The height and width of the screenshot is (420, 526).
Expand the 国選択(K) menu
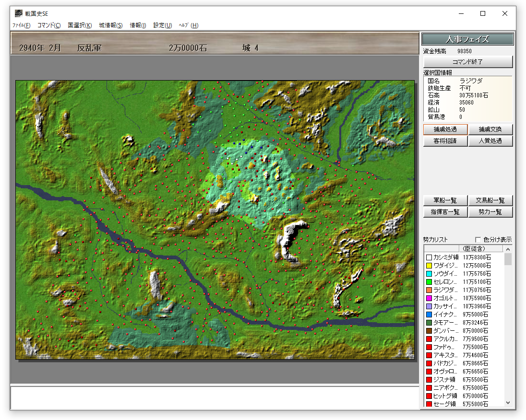pyautogui.click(x=80, y=25)
